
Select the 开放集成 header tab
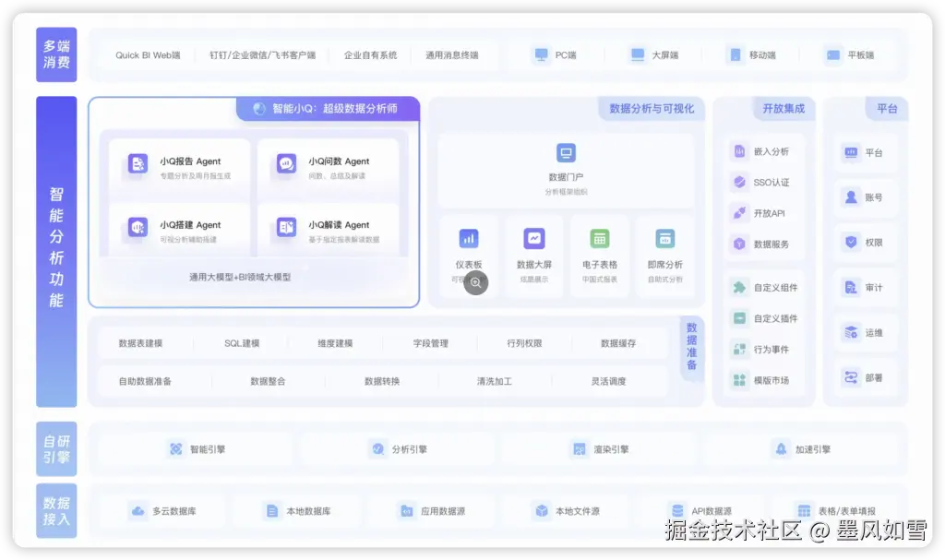point(784,109)
